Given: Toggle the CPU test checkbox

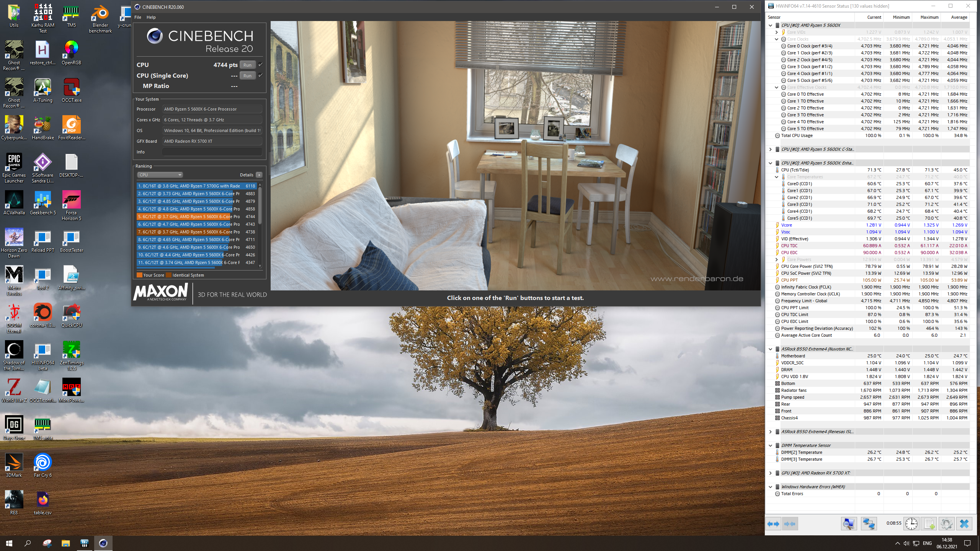Looking at the screenshot, I should [261, 65].
